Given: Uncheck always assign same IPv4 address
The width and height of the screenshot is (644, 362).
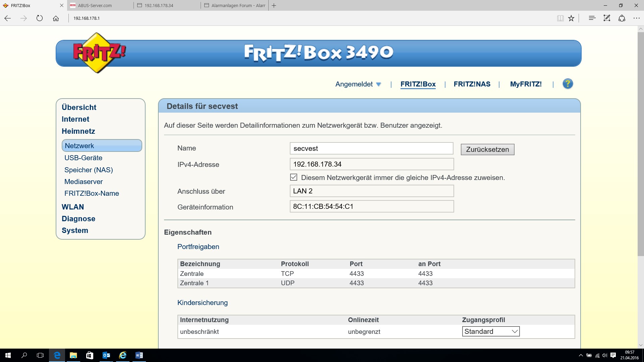Looking at the screenshot, I should (x=294, y=177).
